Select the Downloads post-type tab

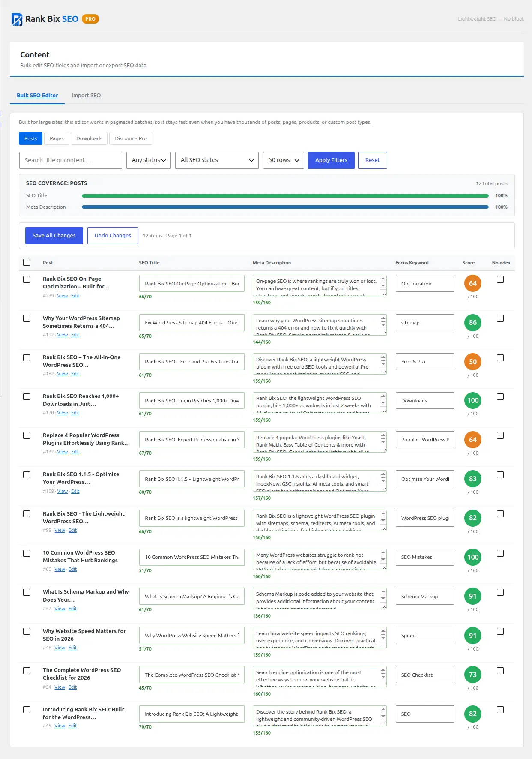[89, 138]
